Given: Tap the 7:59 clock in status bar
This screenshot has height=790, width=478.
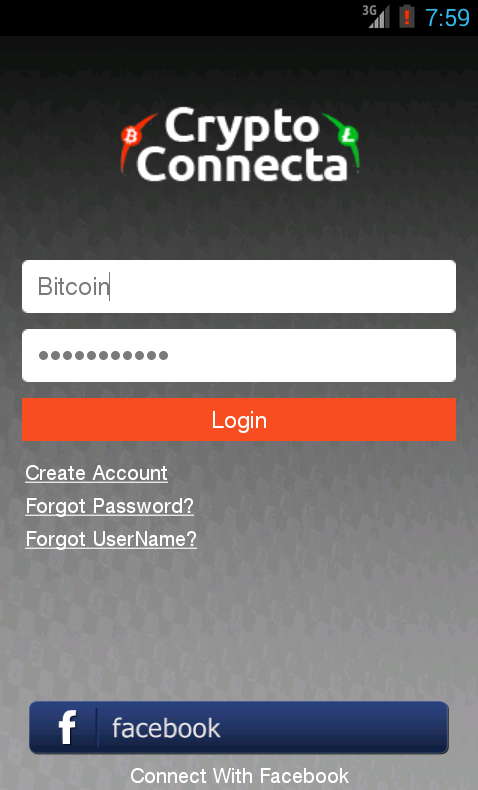Looking at the screenshot, I should click(x=447, y=18).
